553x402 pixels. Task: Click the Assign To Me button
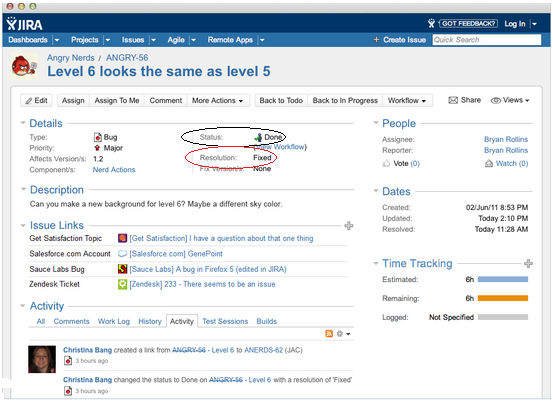point(117,100)
